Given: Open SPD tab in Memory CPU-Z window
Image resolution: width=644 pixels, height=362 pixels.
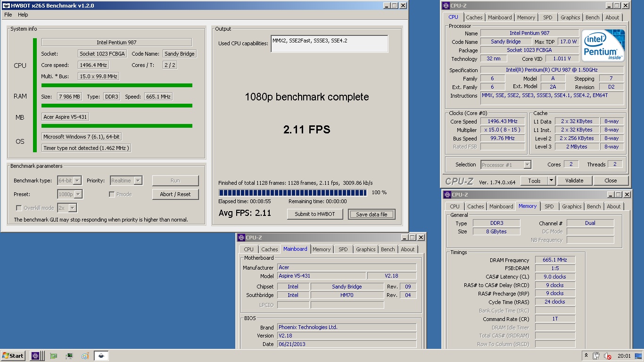Looking at the screenshot, I should [549, 206].
